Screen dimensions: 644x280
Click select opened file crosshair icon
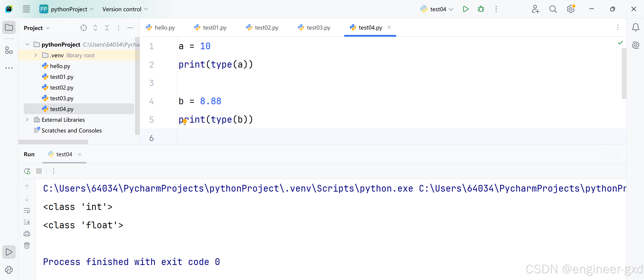point(83,28)
